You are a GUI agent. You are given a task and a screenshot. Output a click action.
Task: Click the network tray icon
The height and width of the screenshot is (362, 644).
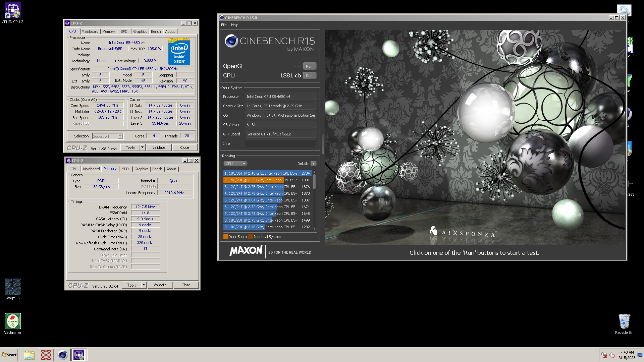pos(604,355)
